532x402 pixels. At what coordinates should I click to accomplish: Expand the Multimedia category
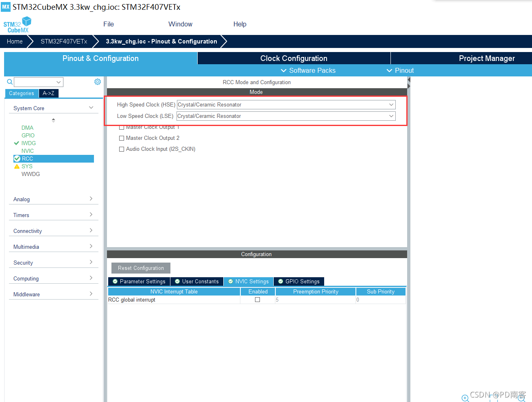(53, 247)
